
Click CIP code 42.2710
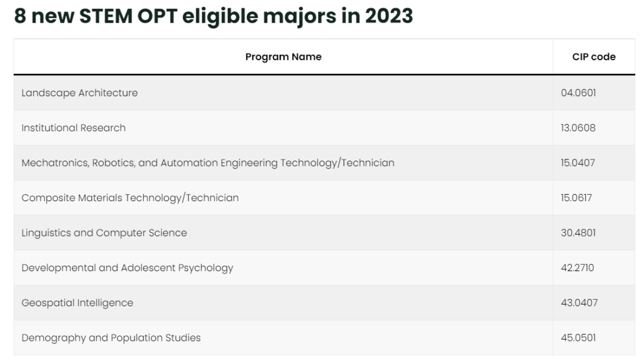coord(577,267)
